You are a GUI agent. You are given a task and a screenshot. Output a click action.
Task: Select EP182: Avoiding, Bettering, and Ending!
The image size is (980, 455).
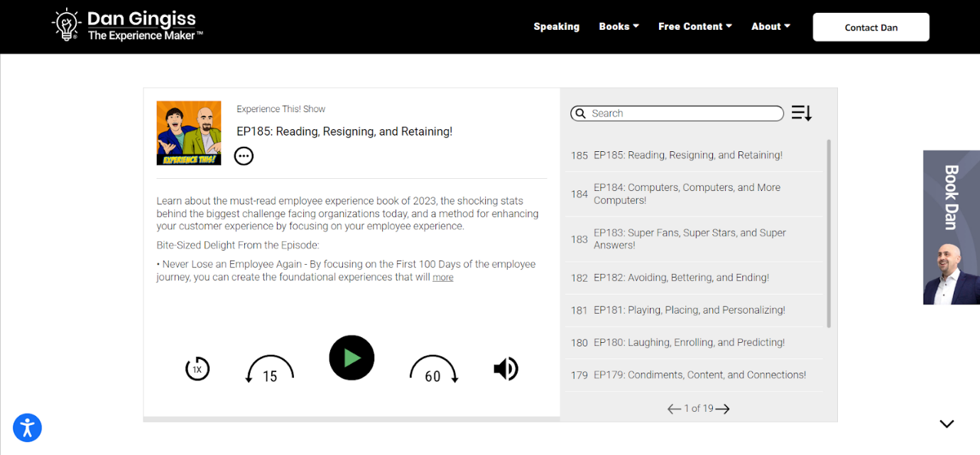(694, 278)
